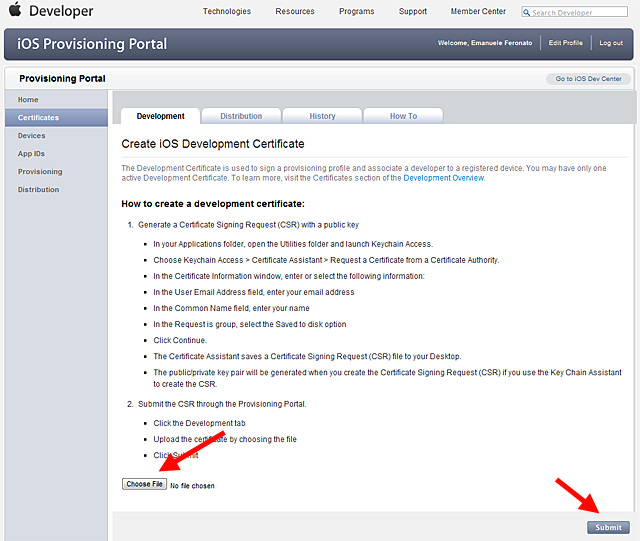Open App IDs in the sidebar

pos(31,154)
